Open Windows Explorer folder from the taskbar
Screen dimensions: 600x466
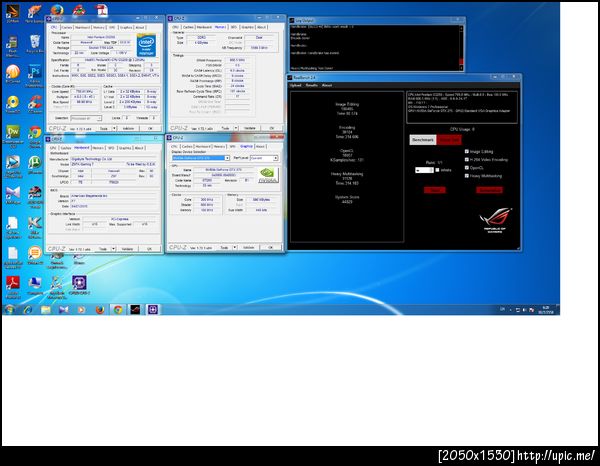tap(46, 310)
